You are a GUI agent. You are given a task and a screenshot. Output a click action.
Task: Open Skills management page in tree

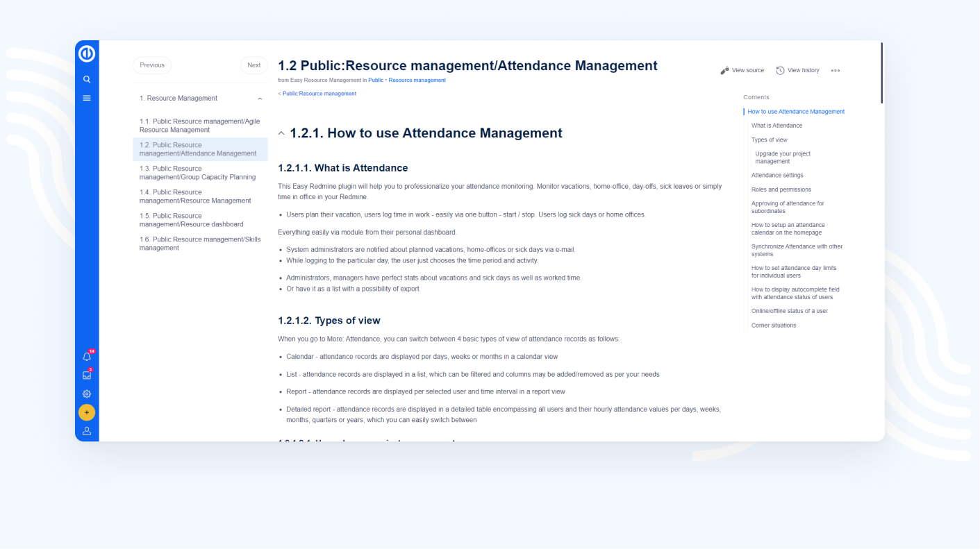click(x=200, y=244)
